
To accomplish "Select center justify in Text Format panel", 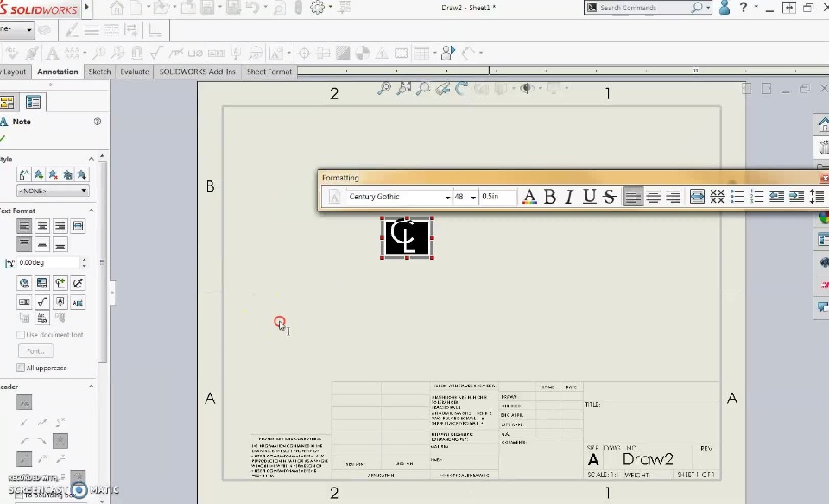I will pyautogui.click(x=42, y=226).
